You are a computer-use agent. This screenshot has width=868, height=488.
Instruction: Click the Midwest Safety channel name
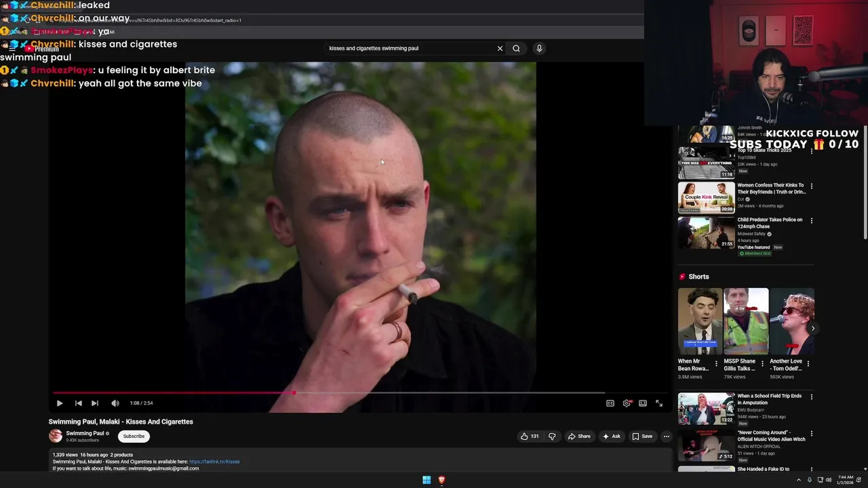click(751, 234)
